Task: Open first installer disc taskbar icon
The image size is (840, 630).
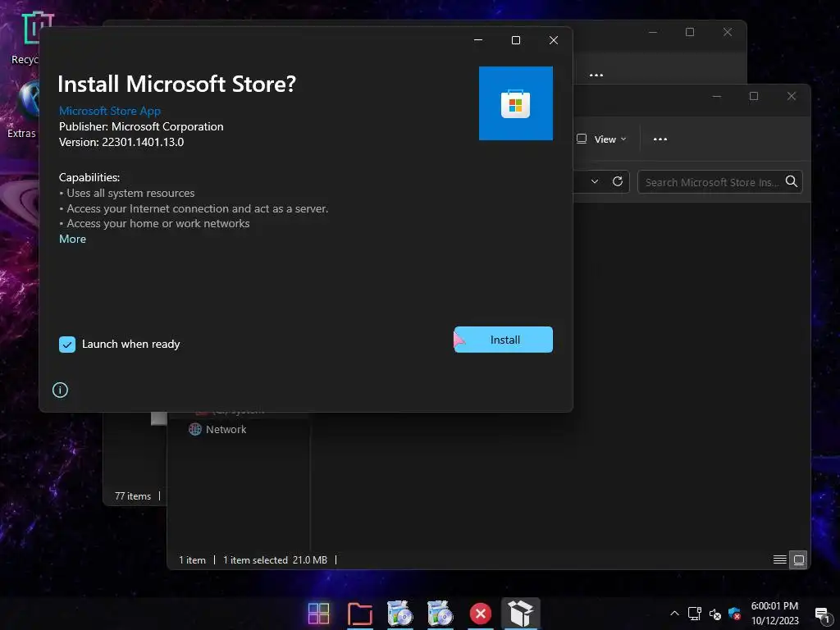Action: (400, 614)
